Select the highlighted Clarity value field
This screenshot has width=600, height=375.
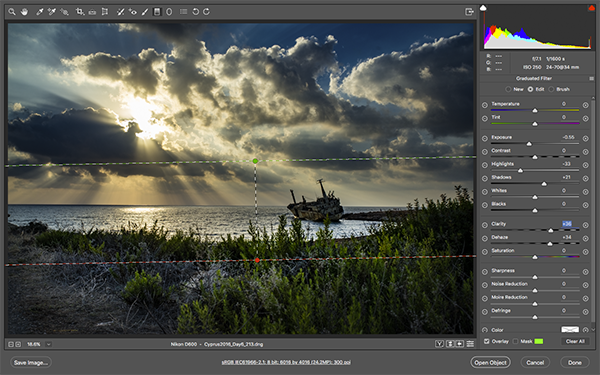coord(567,224)
